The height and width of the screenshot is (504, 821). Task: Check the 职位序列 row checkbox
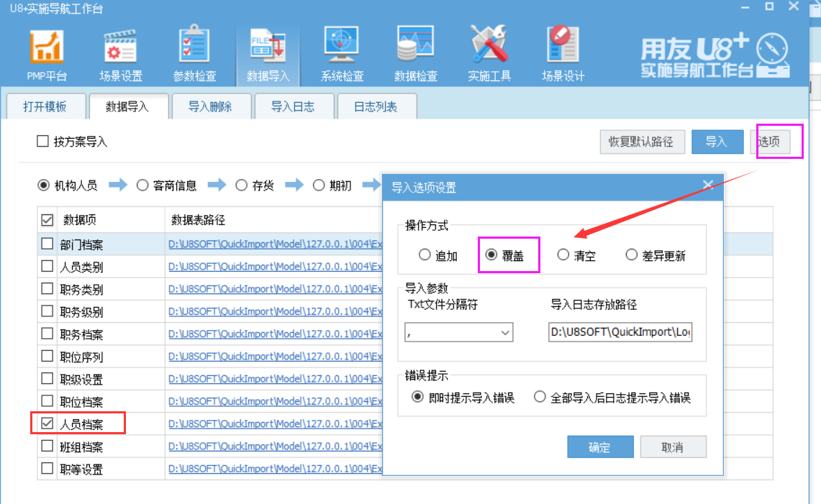coord(47,356)
